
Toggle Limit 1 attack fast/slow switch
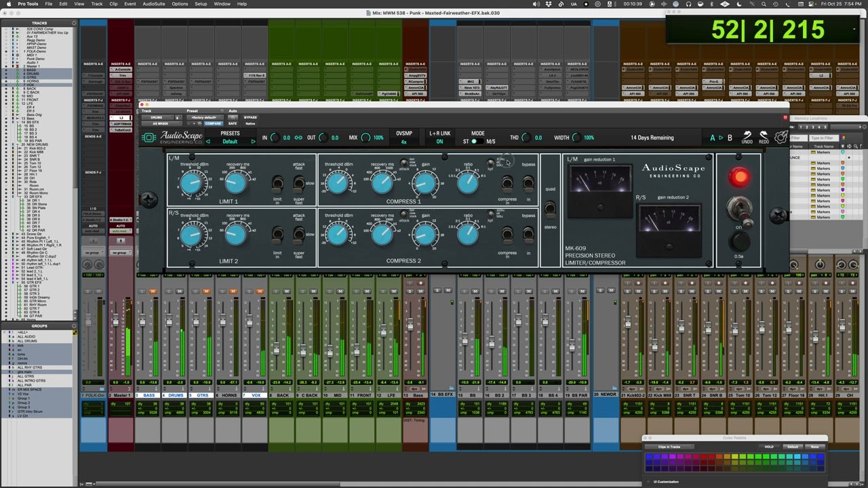pos(299,184)
